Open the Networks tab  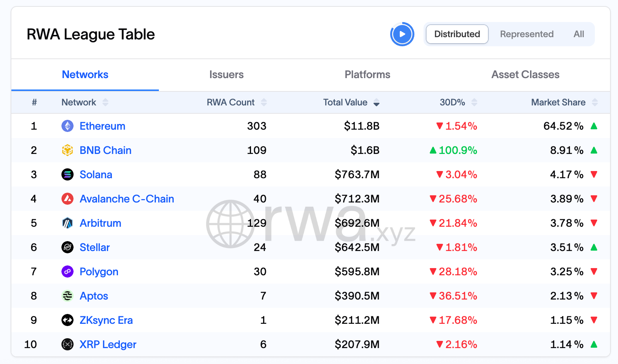click(x=85, y=75)
